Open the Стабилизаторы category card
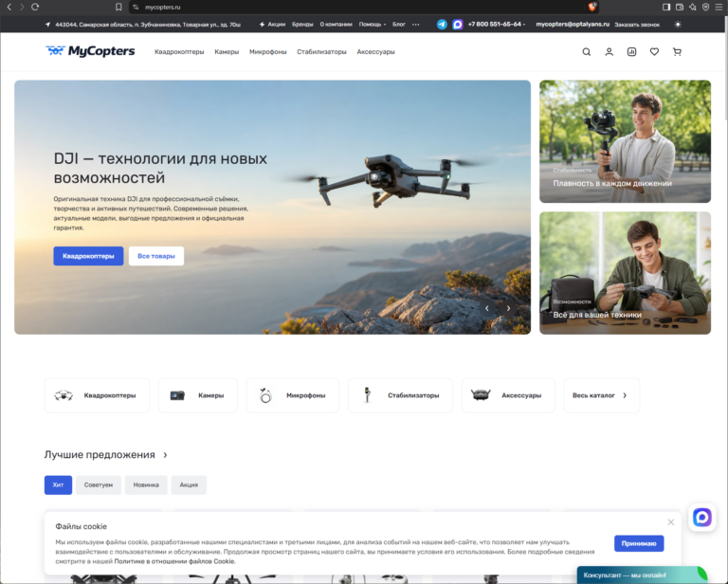The height and width of the screenshot is (584, 728). click(401, 395)
